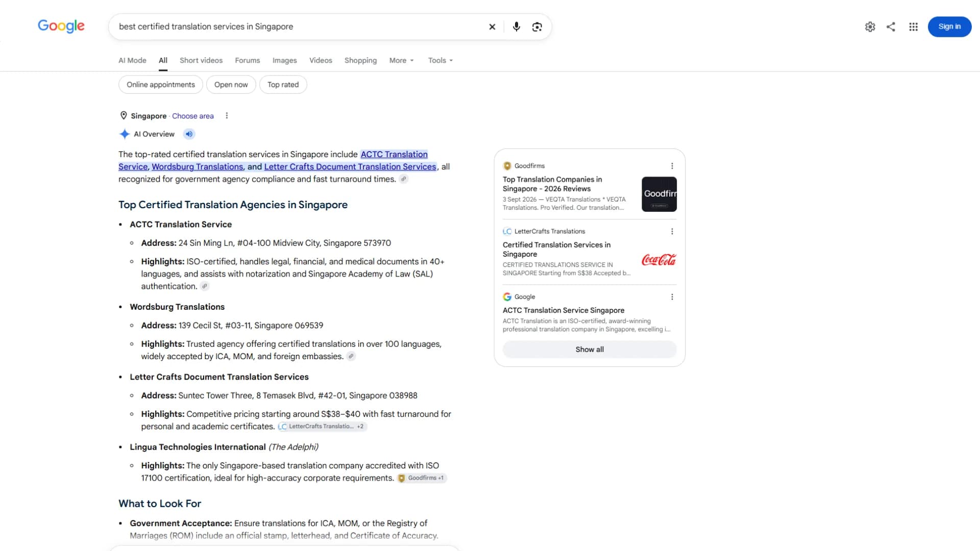Open Google Lens image search icon
Image resolution: width=980 pixels, height=551 pixels.
coord(537,27)
